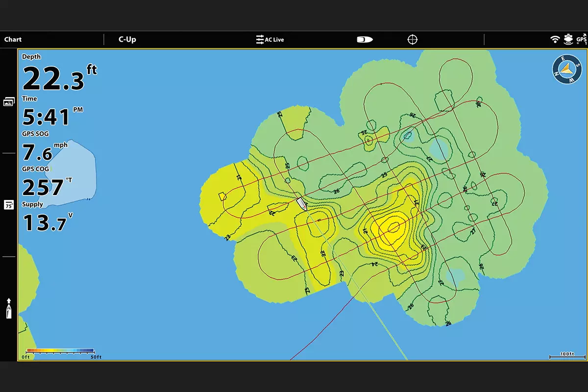Tap the compass rose orientation icon
This screenshot has height=392, width=588.
coord(567,70)
